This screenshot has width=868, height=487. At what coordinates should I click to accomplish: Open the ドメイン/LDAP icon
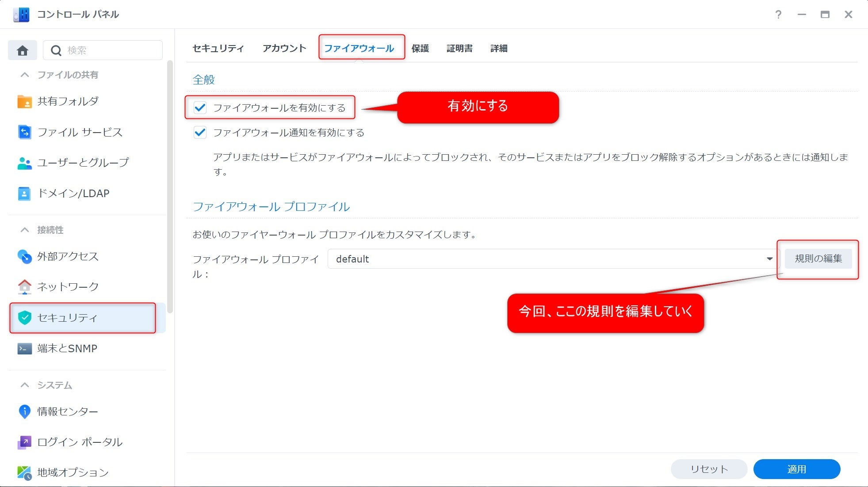tap(24, 194)
